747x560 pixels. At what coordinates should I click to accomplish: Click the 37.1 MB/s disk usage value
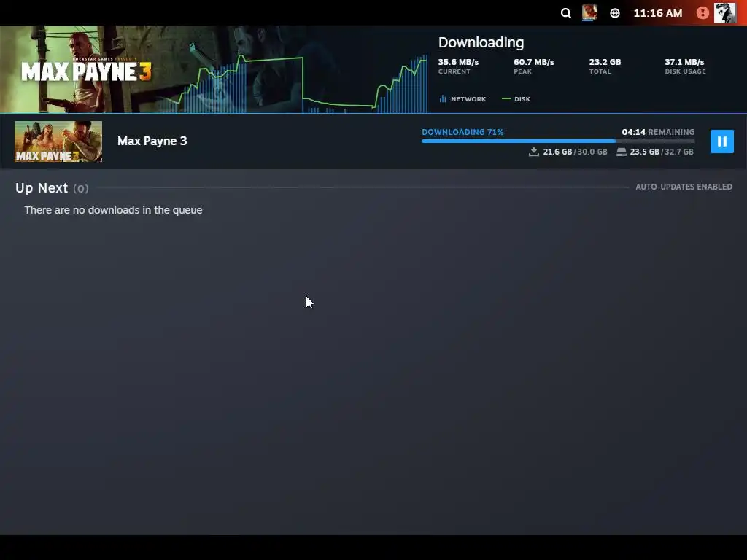point(684,62)
